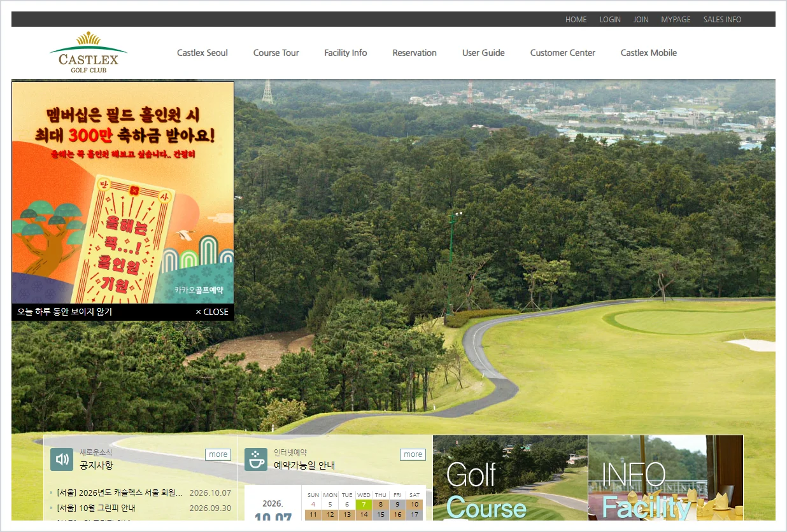Select day 10 in reservation calendar

point(415,505)
